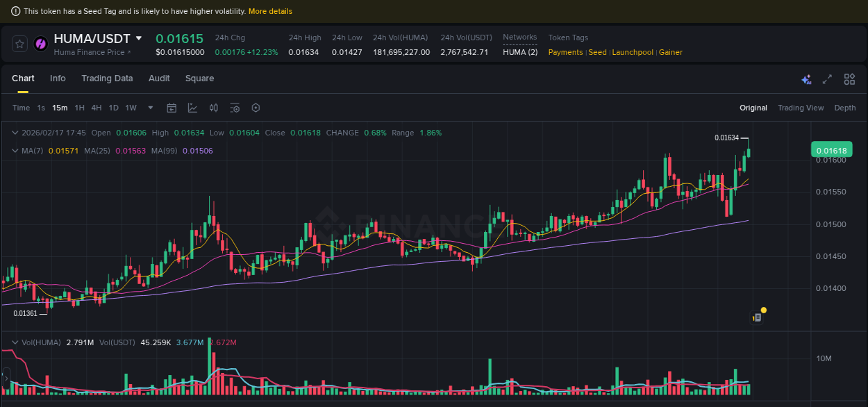Toggle the Vol(HUMA) panel collapsed

15,342
